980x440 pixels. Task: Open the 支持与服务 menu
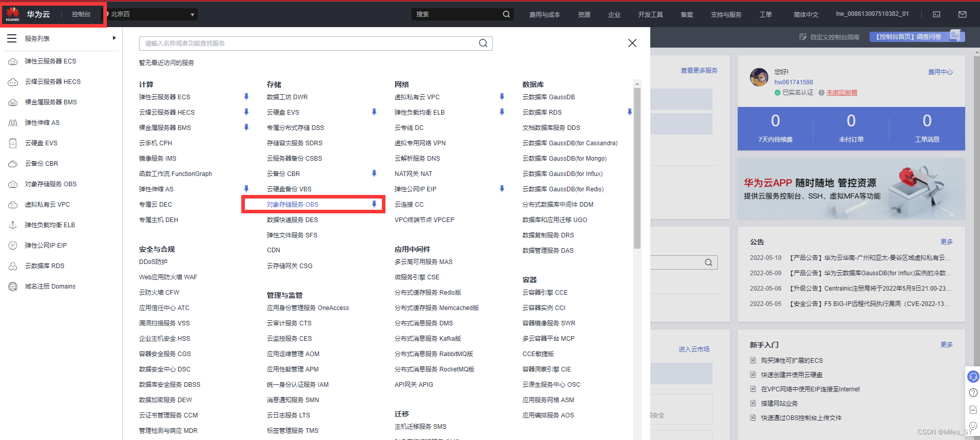click(x=726, y=14)
